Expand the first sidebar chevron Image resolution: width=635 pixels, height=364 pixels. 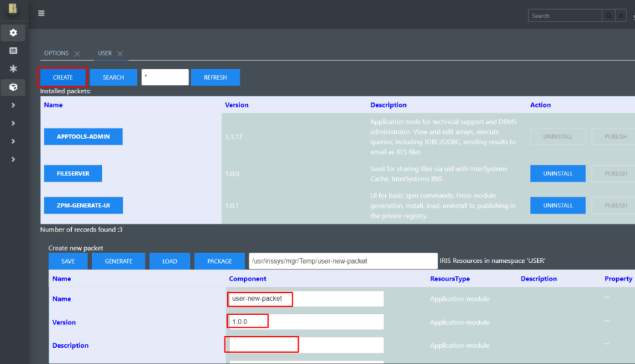[x=13, y=105]
